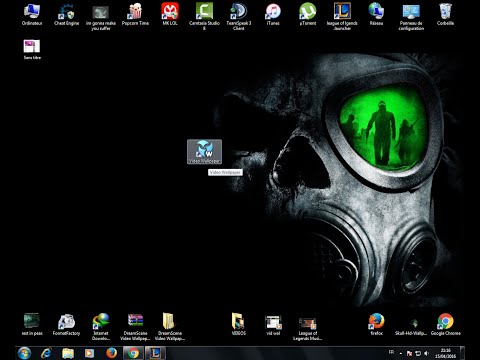Open the Action Center flag icon

(x=409, y=353)
